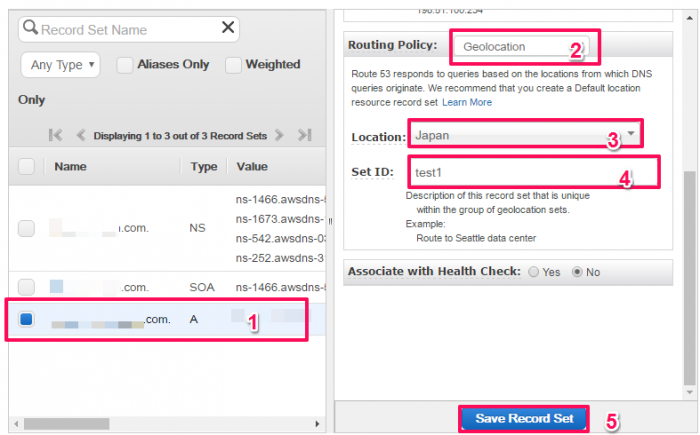Screen dimensions: 700x435
Task: Go to previous page of record sets
Action: (81, 135)
